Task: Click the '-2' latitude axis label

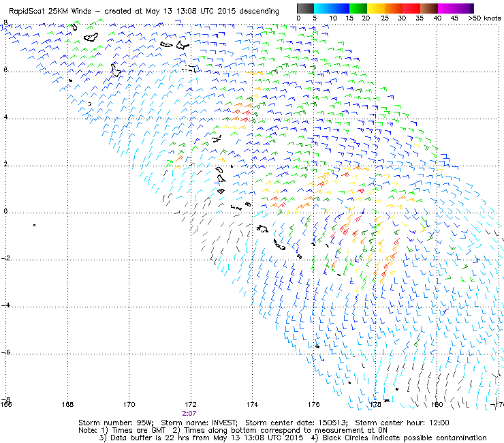Action: point(5,258)
